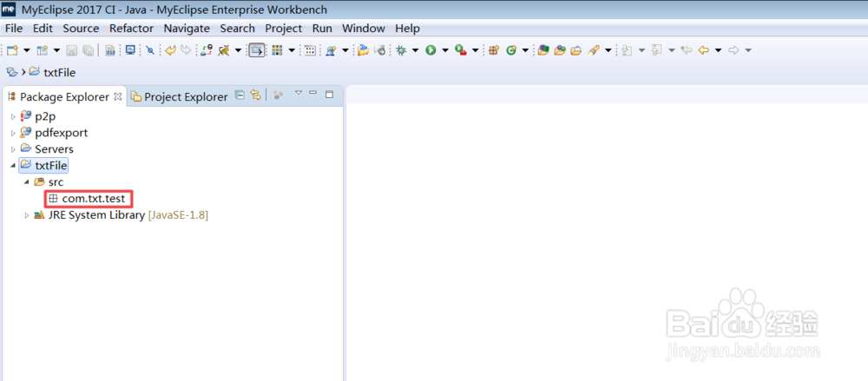Click the yellow Back arrow icon

point(704,50)
